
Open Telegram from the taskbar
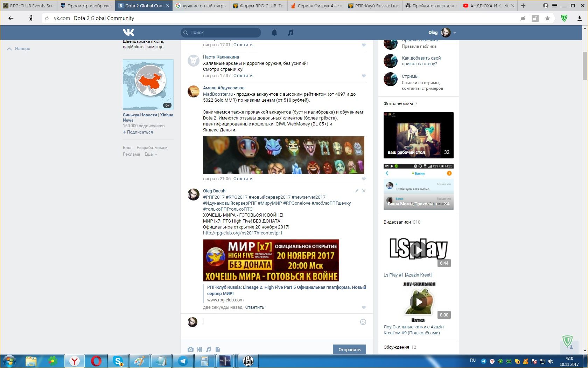point(183,361)
